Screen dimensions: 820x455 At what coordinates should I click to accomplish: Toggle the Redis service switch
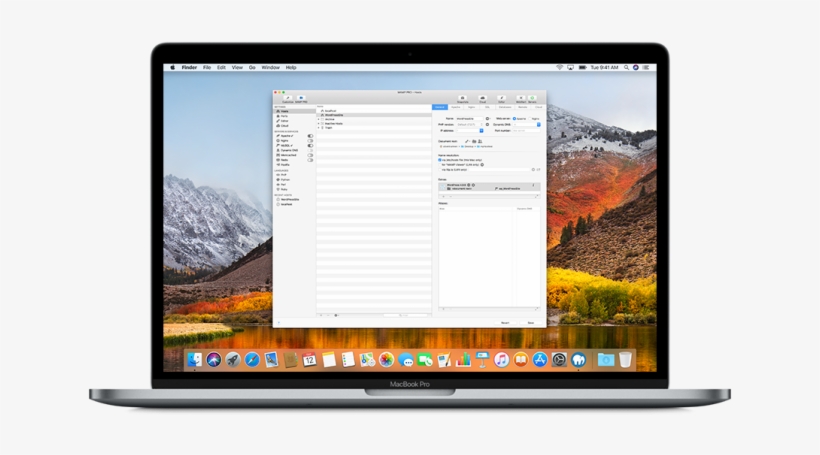(310, 160)
